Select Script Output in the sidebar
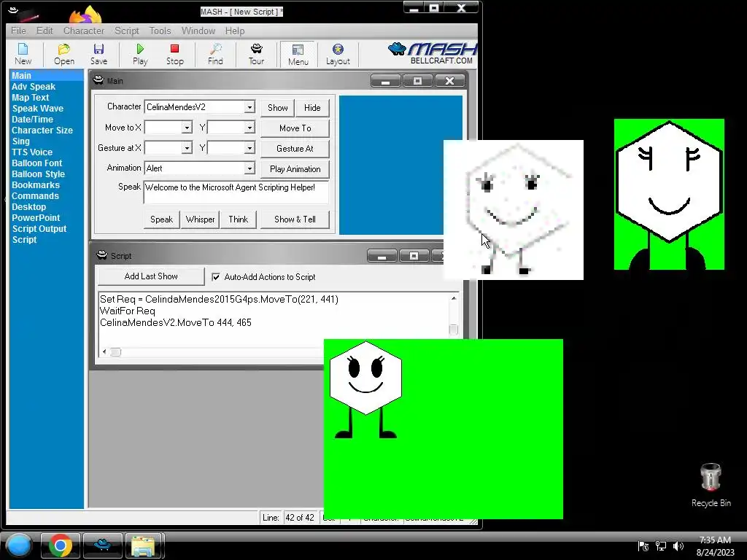 [x=39, y=229]
